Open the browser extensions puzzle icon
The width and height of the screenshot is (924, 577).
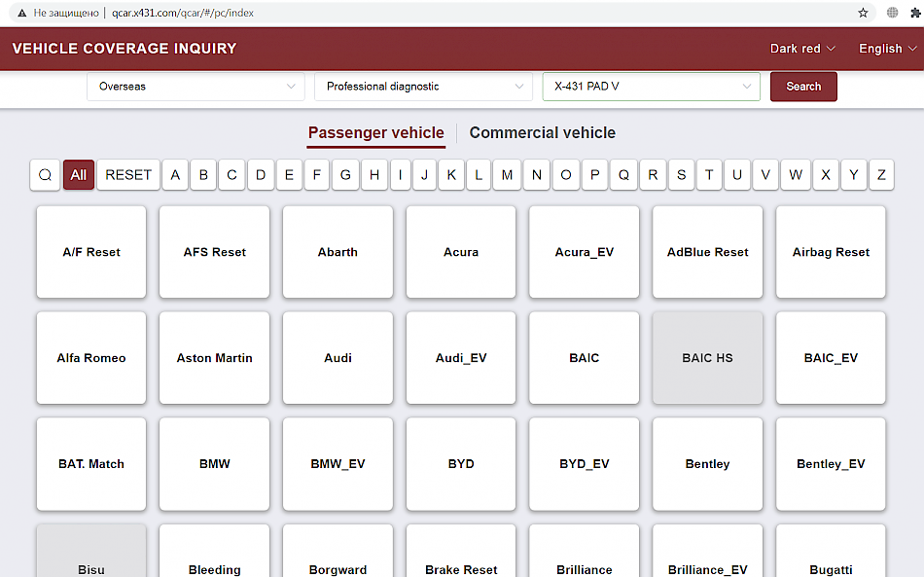coord(915,13)
